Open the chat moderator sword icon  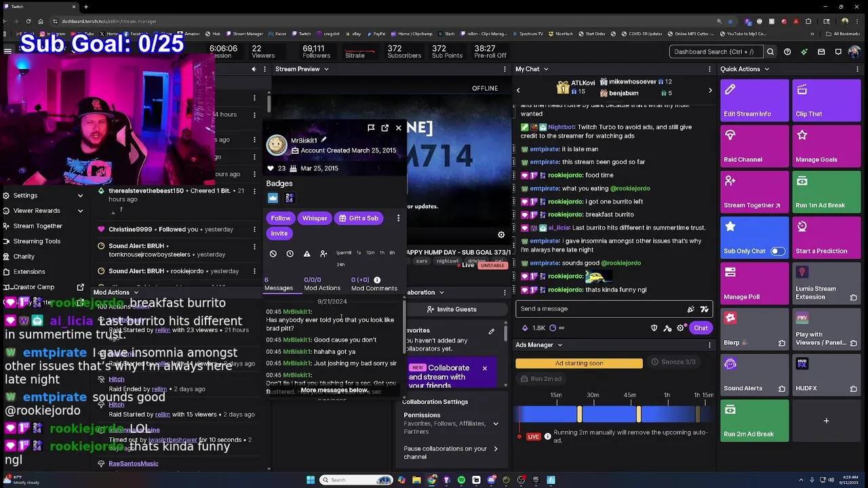point(667,328)
